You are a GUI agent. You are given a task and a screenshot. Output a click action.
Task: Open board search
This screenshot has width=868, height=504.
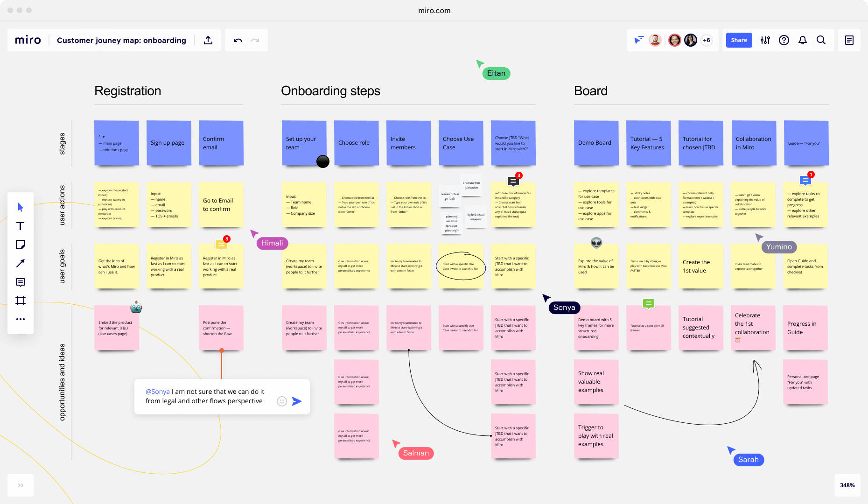[x=821, y=40]
